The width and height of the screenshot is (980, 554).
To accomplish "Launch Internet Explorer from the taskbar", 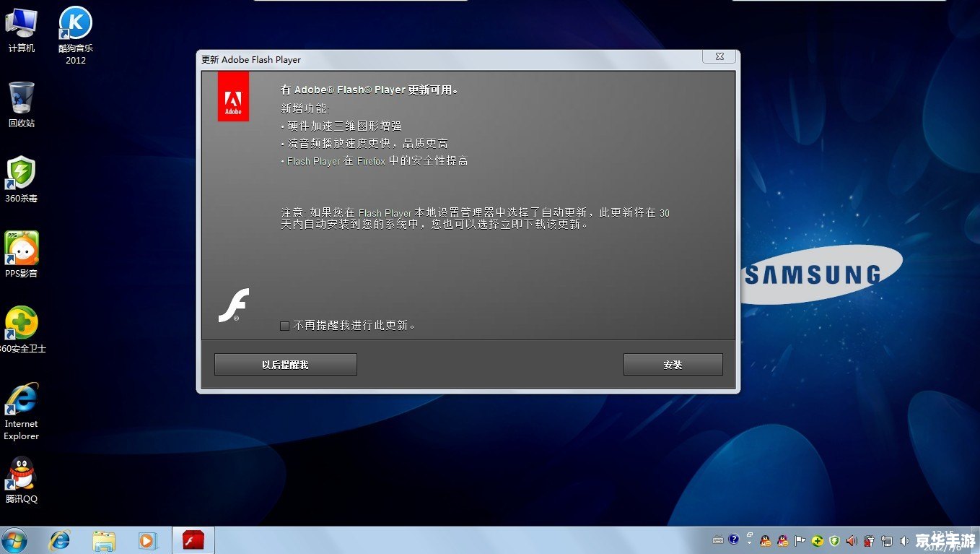I will (x=59, y=540).
